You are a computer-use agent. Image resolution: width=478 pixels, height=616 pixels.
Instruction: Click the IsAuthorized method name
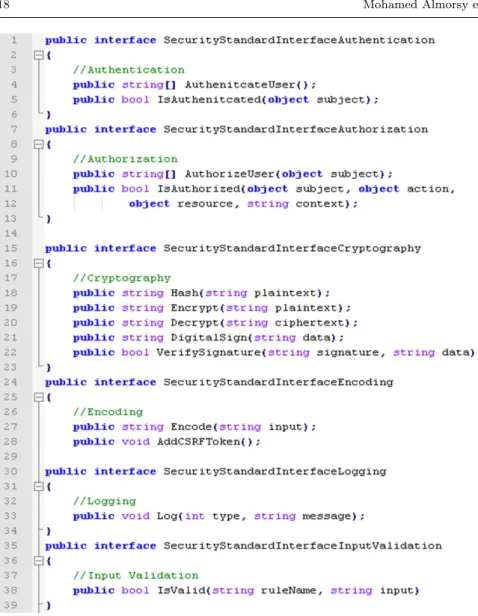pos(199,189)
